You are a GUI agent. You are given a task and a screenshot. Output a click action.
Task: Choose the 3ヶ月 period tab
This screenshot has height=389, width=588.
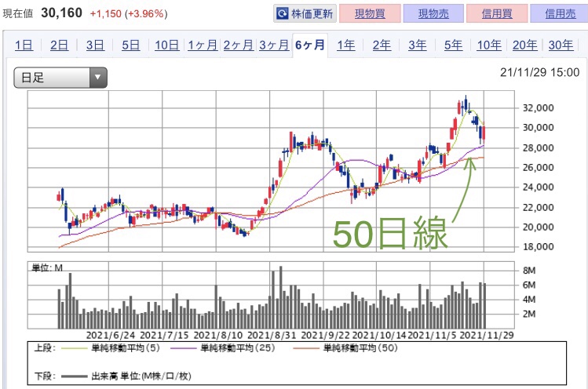click(x=273, y=45)
